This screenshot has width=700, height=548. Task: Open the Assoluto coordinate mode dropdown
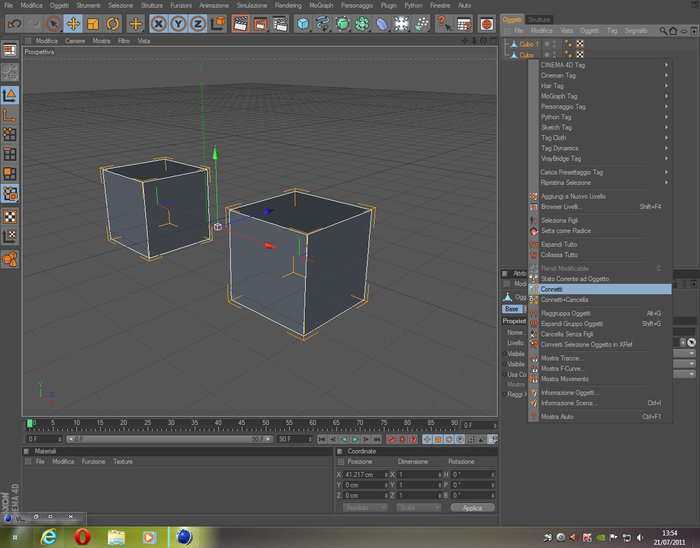pos(365,507)
